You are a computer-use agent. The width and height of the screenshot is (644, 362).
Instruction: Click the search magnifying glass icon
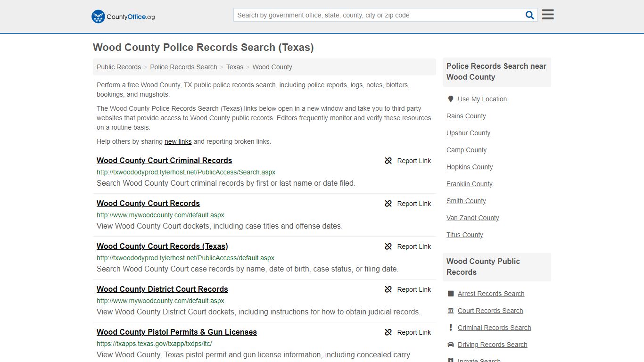pos(529,15)
